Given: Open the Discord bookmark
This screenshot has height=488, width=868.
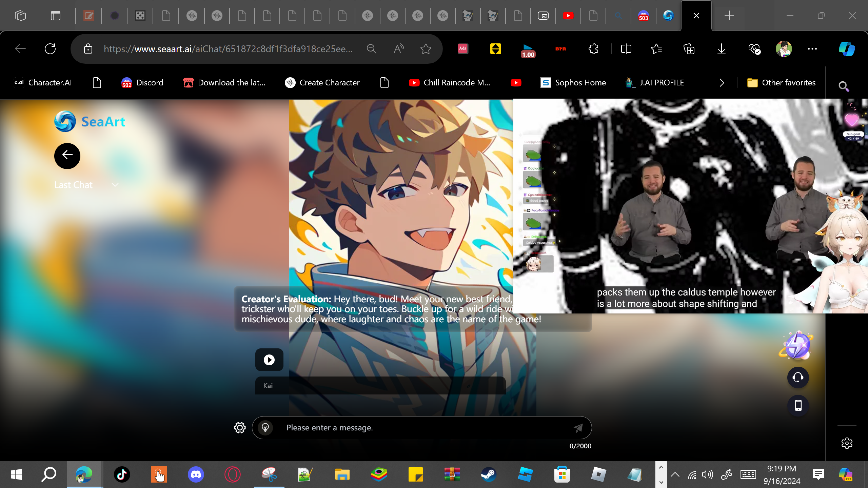Looking at the screenshot, I should [x=142, y=83].
